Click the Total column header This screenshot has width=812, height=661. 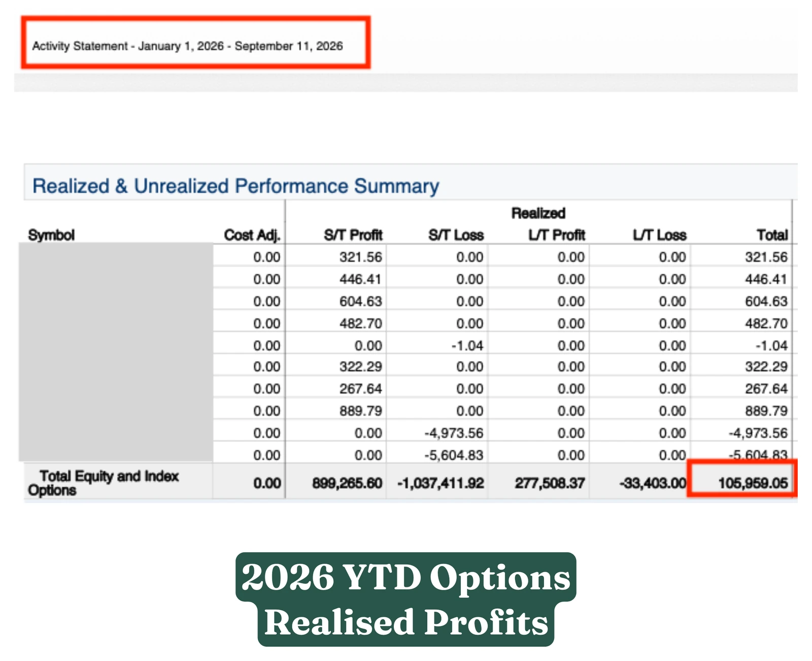tap(772, 235)
